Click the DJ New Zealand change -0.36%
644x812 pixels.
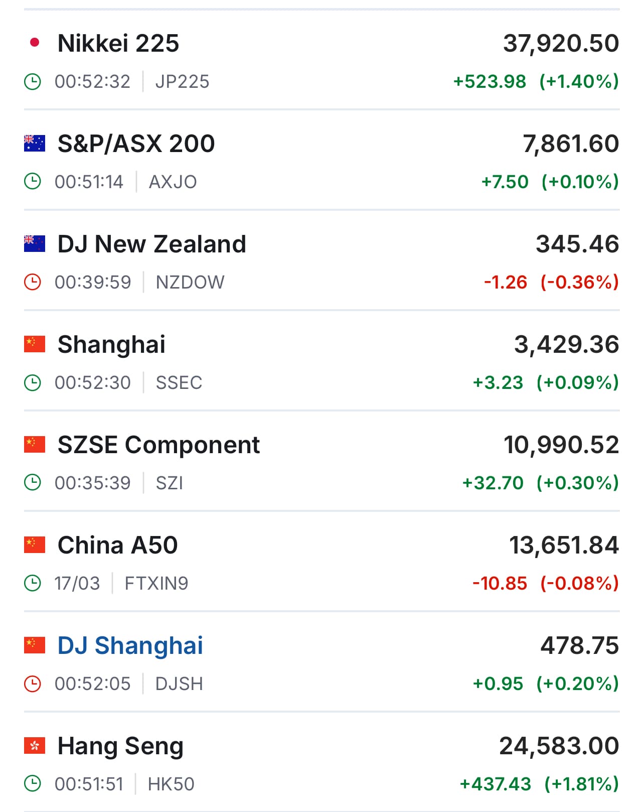(580, 282)
